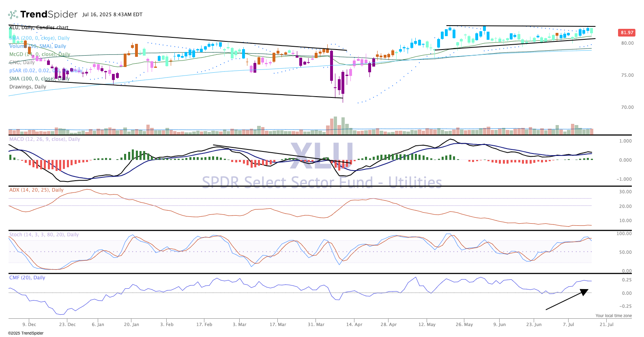Click the 14. Apr date on time axis
Image resolution: width=644 pixels, height=337 pixels.
click(354, 324)
